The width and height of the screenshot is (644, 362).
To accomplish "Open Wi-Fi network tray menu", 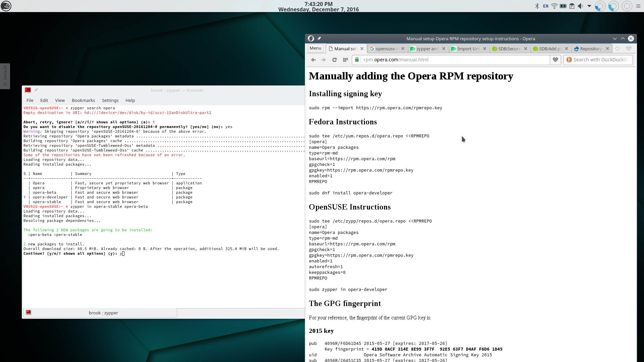I will (x=554, y=6).
